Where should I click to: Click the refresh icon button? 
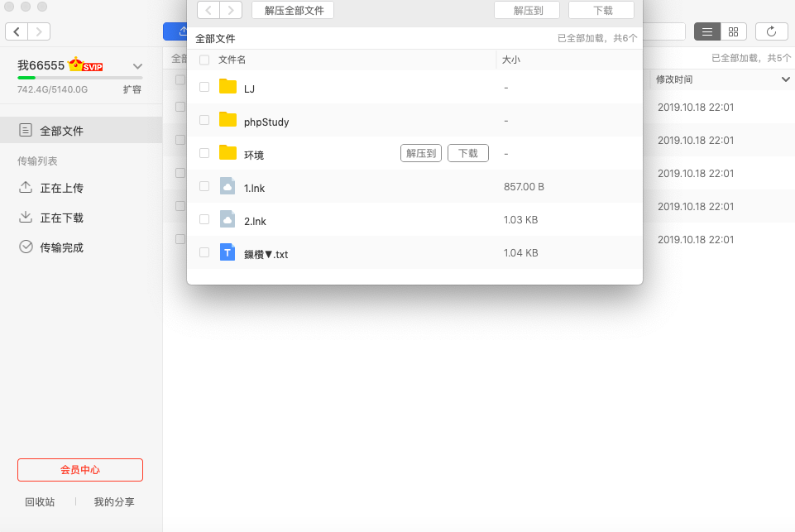coord(771,31)
